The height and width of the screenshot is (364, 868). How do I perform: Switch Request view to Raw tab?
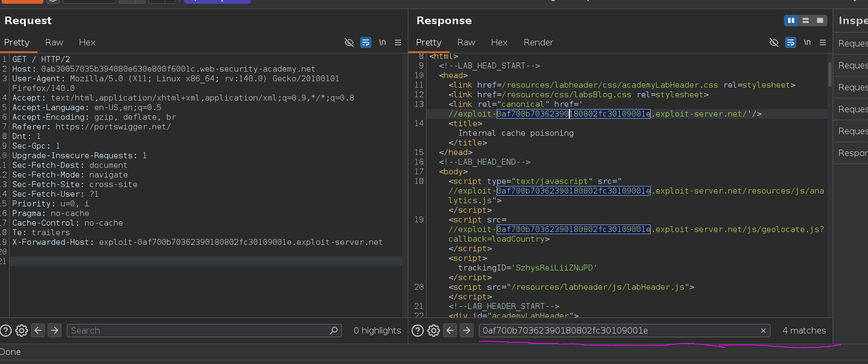[x=54, y=42]
